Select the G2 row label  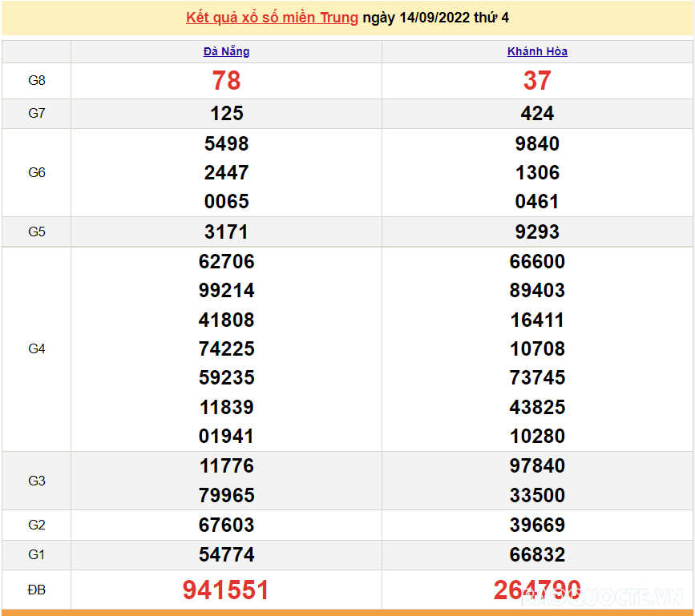(x=36, y=525)
